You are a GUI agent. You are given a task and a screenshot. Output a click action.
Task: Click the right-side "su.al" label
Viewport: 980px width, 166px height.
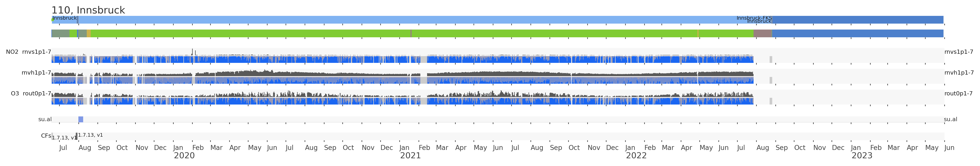click(950, 119)
